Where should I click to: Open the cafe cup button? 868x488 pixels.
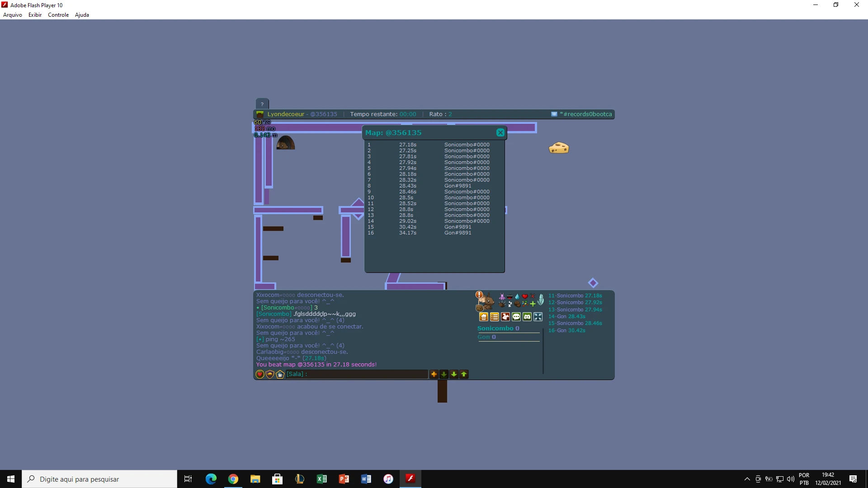(280, 374)
